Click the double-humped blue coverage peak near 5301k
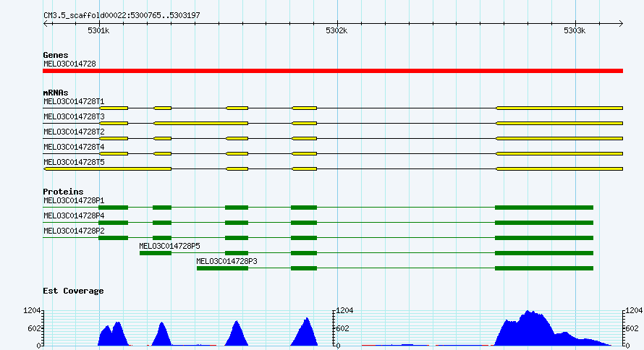Viewport: 644px width, 350px height. coord(113,334)
